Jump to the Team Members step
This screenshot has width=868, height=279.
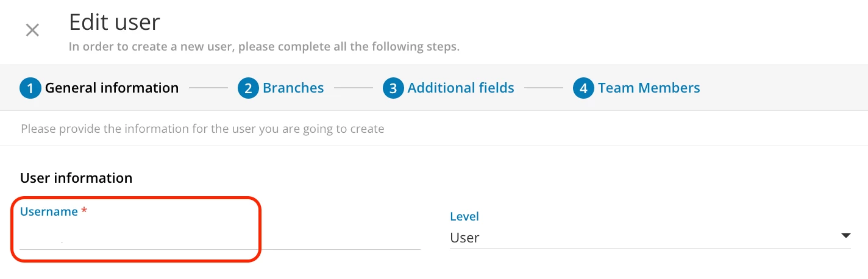pos(649,88)
